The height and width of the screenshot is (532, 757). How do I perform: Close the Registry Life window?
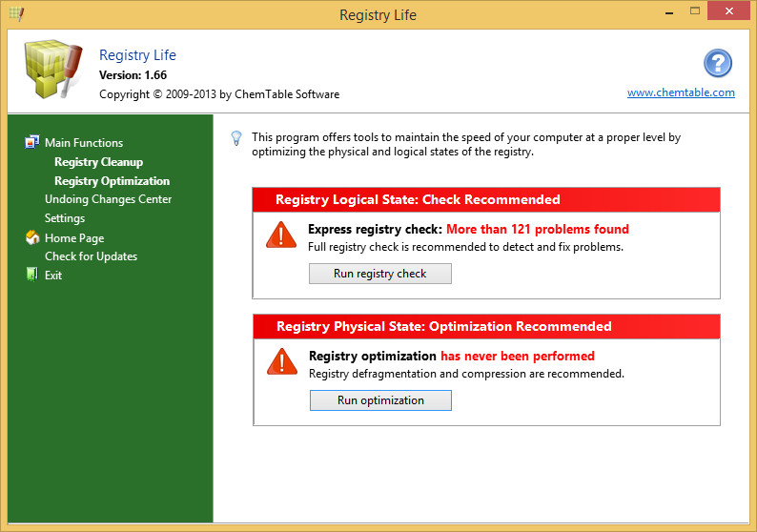729,10
